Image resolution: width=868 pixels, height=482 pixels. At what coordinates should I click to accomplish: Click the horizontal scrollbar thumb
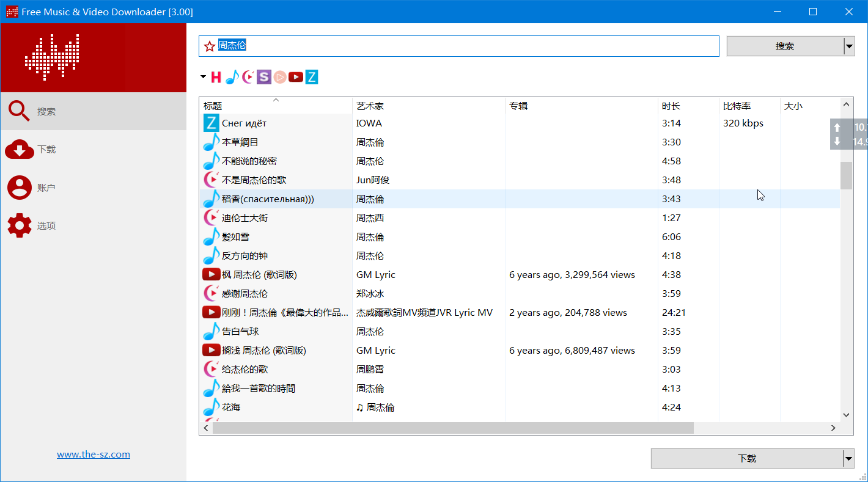[x=453, y=428]
